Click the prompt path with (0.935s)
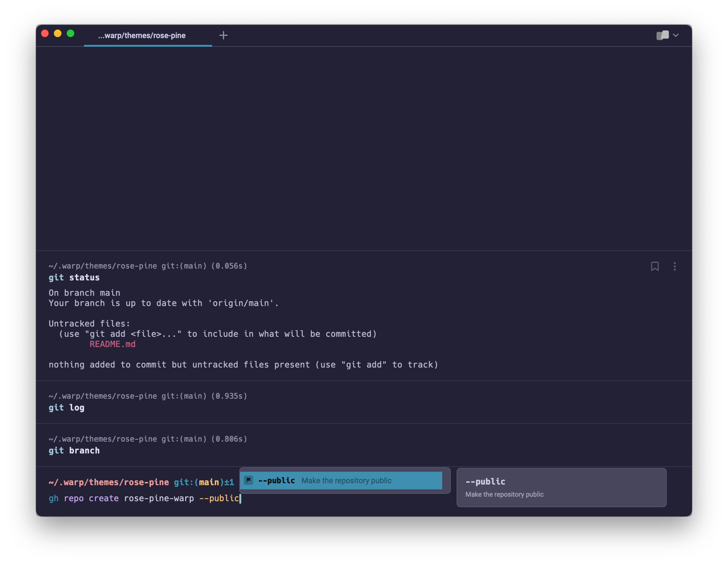The image size is (728, 564). [148, 396]
